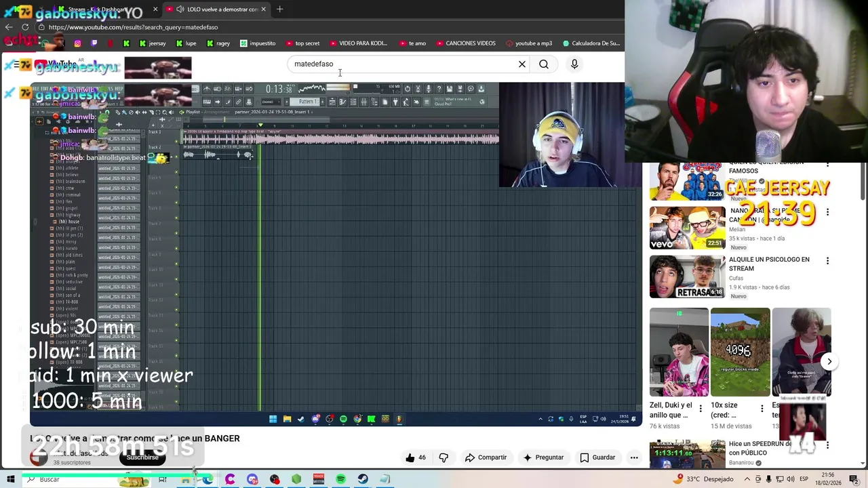
Task: Open the VIDEO PARA KODI bookmark
Action: (358, 43)
